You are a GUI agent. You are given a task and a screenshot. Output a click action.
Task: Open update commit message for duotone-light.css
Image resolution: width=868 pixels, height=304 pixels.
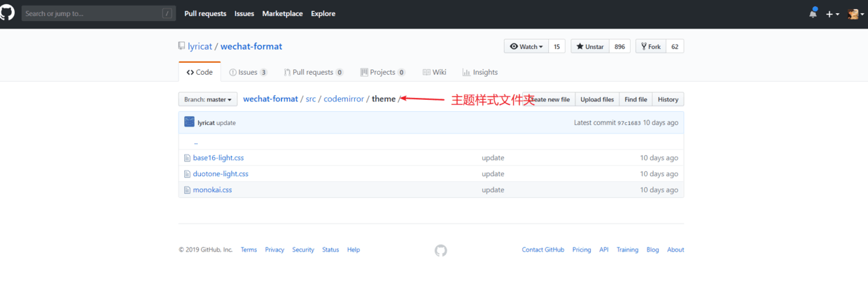click(493, 174)
